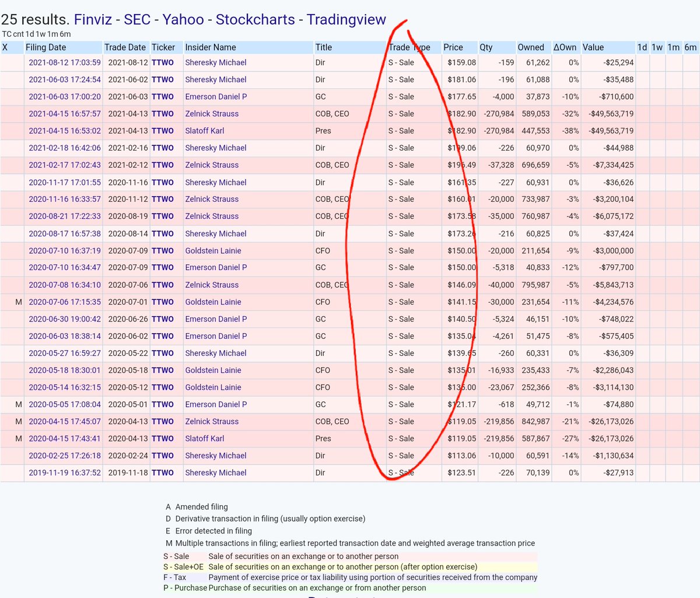Open Emerson Daniel P in 2021-06-03 17:00:20 row
The image size is (700, 598).
[216, 96]
